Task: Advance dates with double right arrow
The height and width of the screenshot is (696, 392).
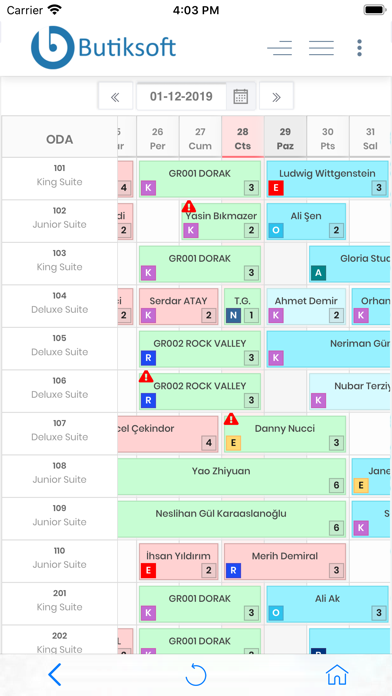Action: click(x=276, y=96)
